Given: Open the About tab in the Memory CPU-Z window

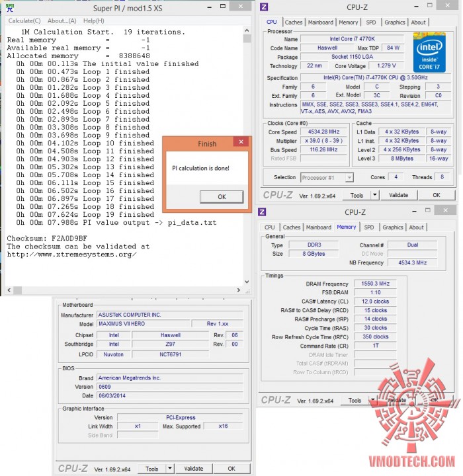Looking at the screenshot, I should click(x=416, y=227).
